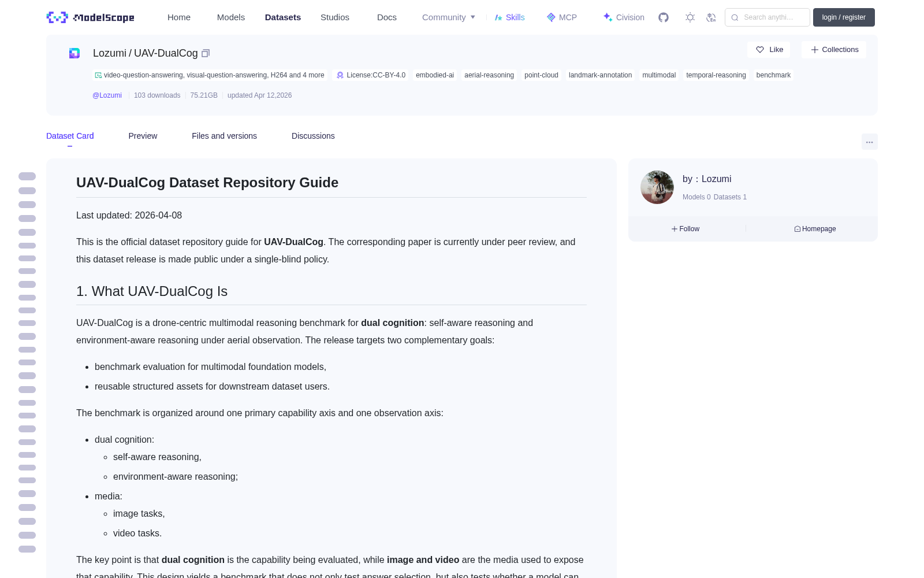Click the landmark-annotation tag

[600, 75]
